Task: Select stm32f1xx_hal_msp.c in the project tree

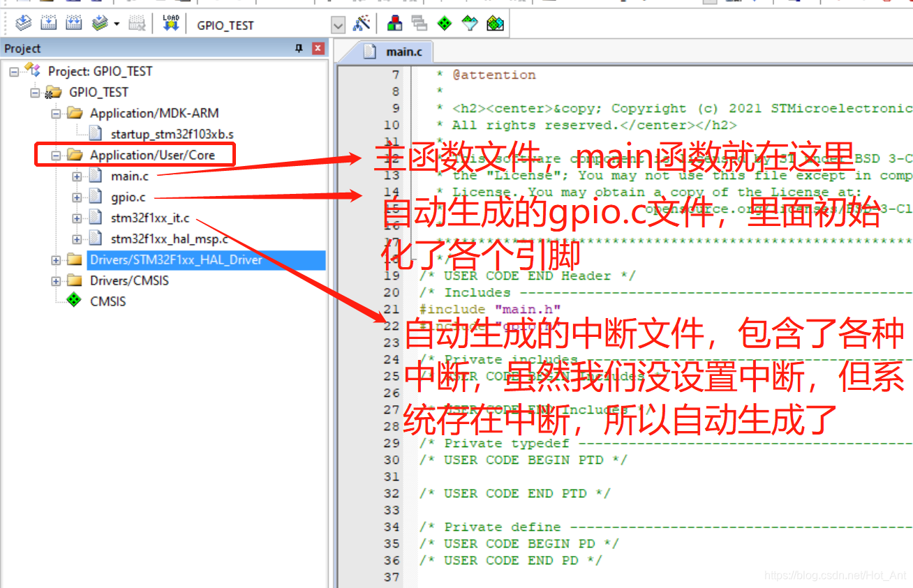Action: click(x=170, y=239)
